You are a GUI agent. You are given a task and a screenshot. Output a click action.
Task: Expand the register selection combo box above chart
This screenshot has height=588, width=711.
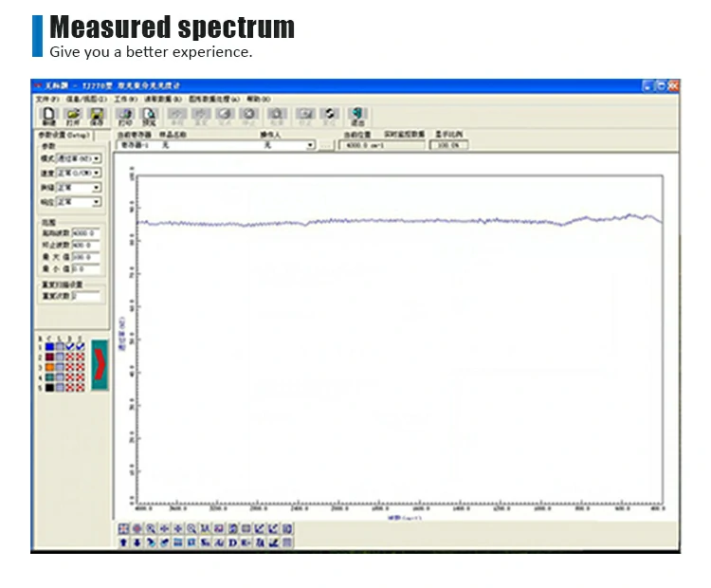pos(310,146)
